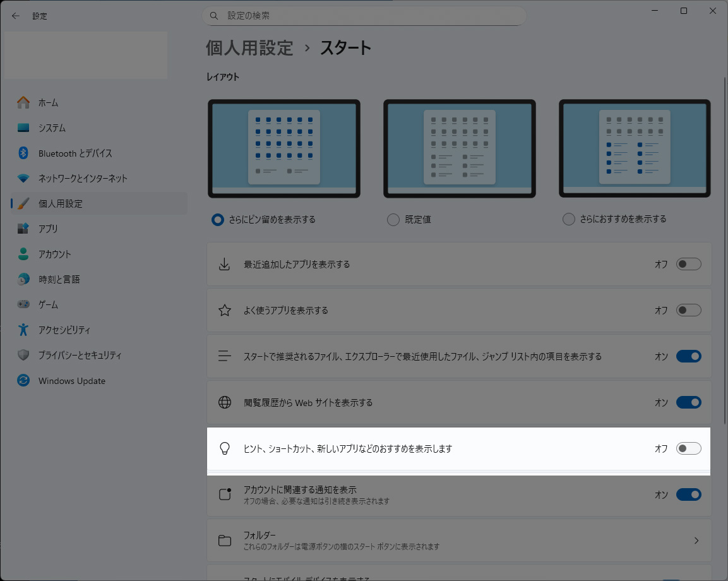Click the さらにおすすめ layout preview thumbnail
The height and width of the screenshot is (581, 728).
[635, 148]
